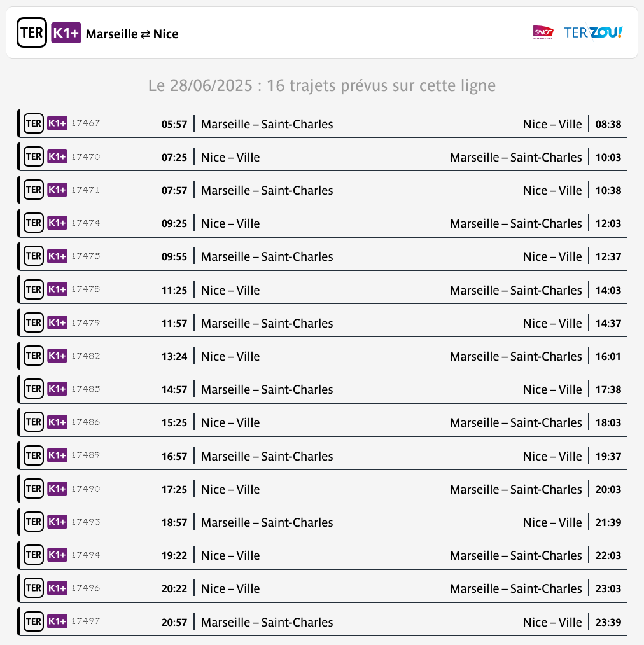Click K1+ badge on train 17486 row
Viewport: 644px width, 645px height.
click(57, 422)
